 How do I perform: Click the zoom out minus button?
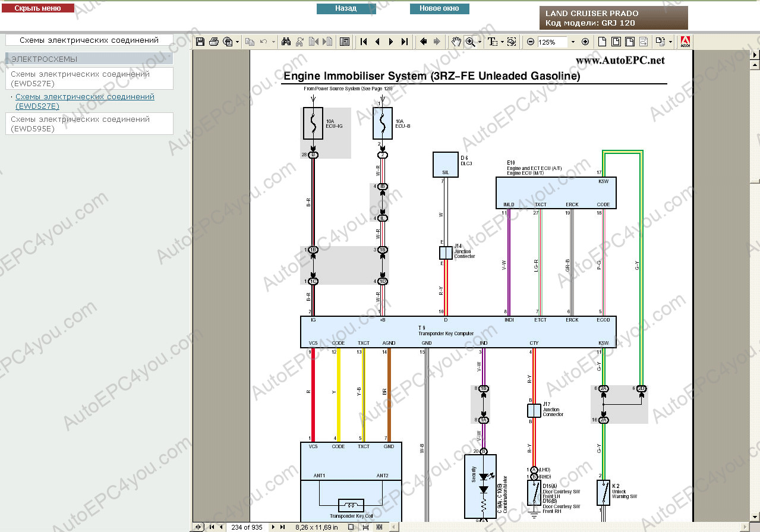[x=531, y=42]
